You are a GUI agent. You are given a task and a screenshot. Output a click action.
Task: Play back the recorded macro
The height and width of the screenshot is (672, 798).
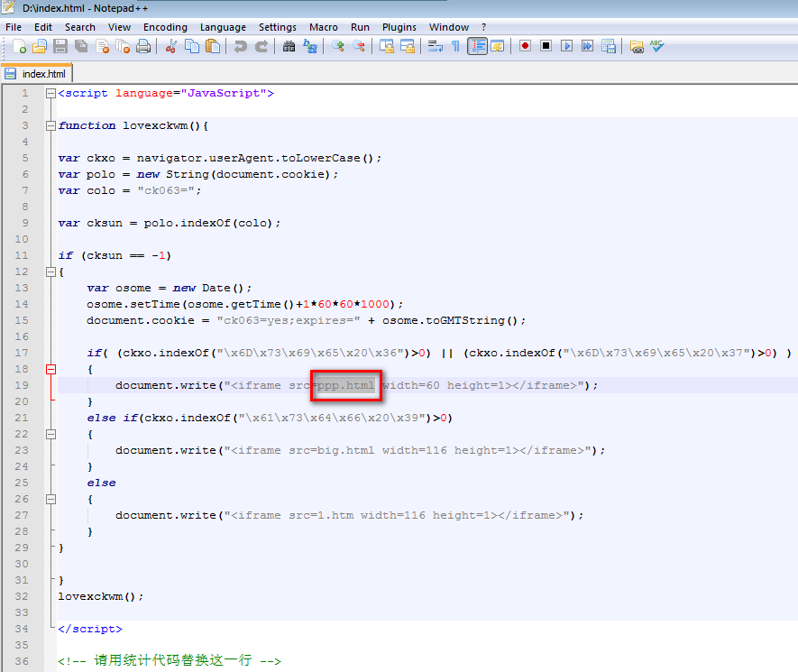click(x=566, y=47)
